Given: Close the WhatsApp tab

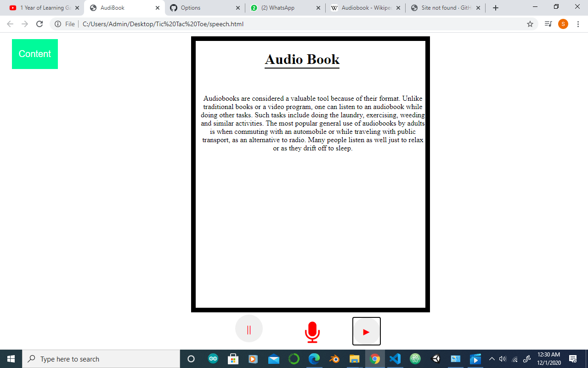Looking at the screenshot, I should click(x=318, y=8).
